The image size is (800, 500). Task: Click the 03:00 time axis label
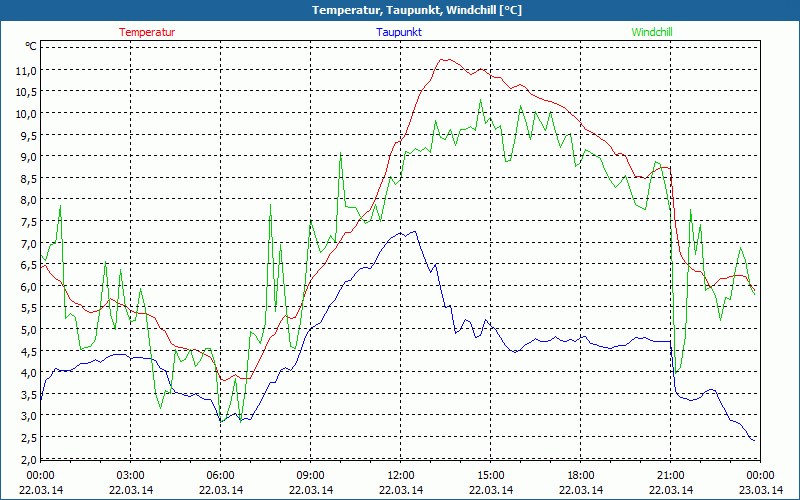click(131, 475)
